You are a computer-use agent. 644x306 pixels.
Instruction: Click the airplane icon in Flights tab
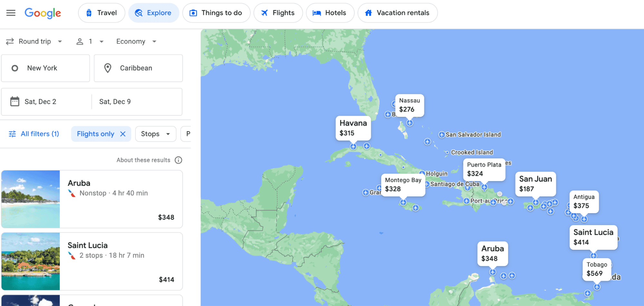[x=264, y=13]
